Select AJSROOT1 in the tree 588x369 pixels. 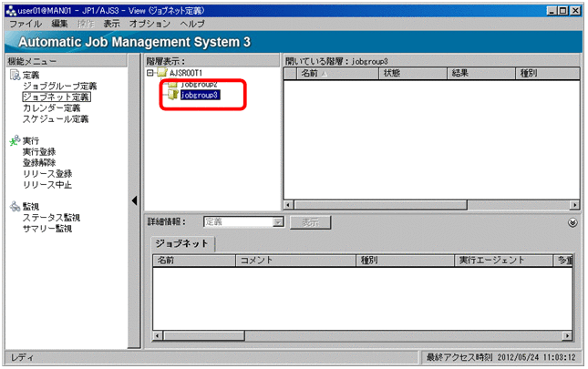pos(186,73)
